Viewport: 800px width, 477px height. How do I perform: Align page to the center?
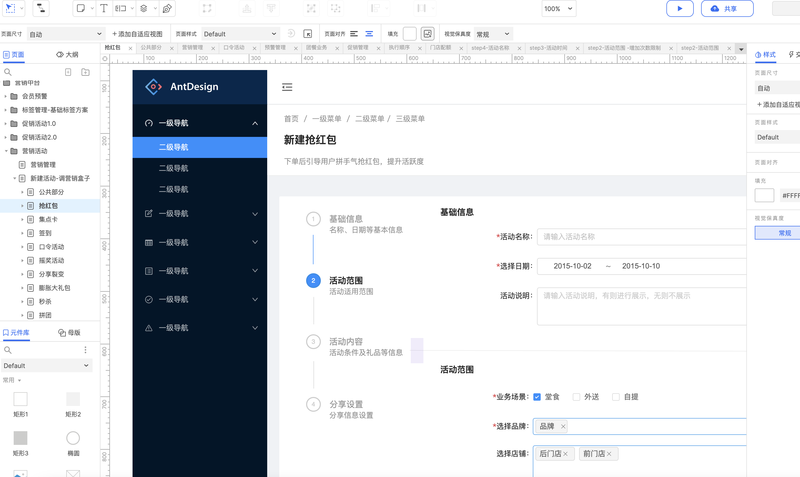point(369,34)
